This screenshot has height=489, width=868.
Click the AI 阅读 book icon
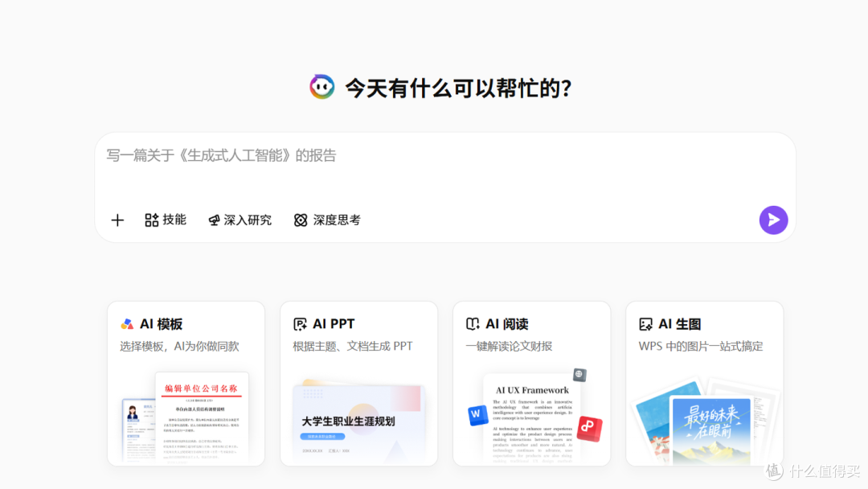[x=473, y=324]
